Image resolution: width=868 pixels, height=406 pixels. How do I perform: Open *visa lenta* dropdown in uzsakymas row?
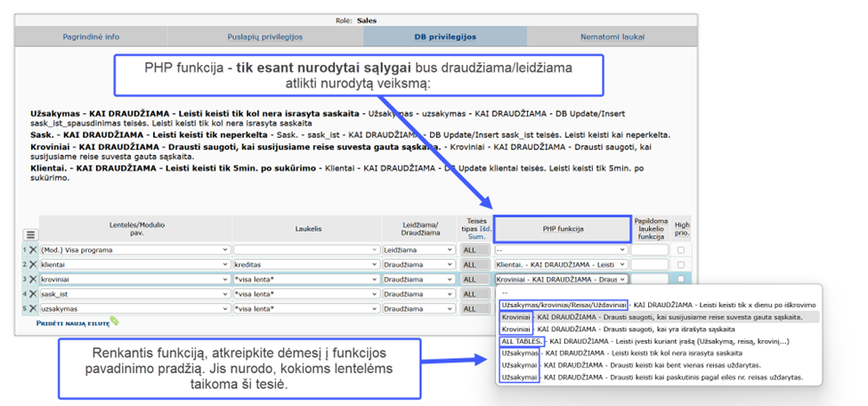pyautogui.click(x=306, y=308)
